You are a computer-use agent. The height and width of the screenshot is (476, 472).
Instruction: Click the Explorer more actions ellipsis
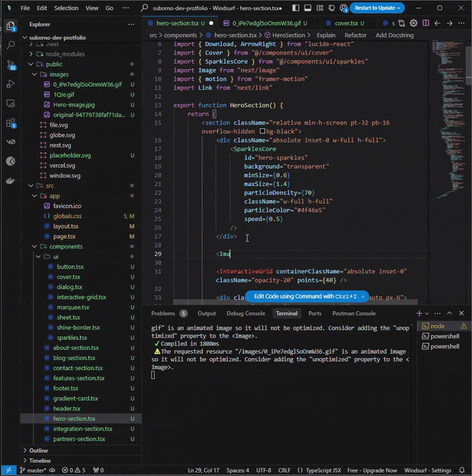131,24
